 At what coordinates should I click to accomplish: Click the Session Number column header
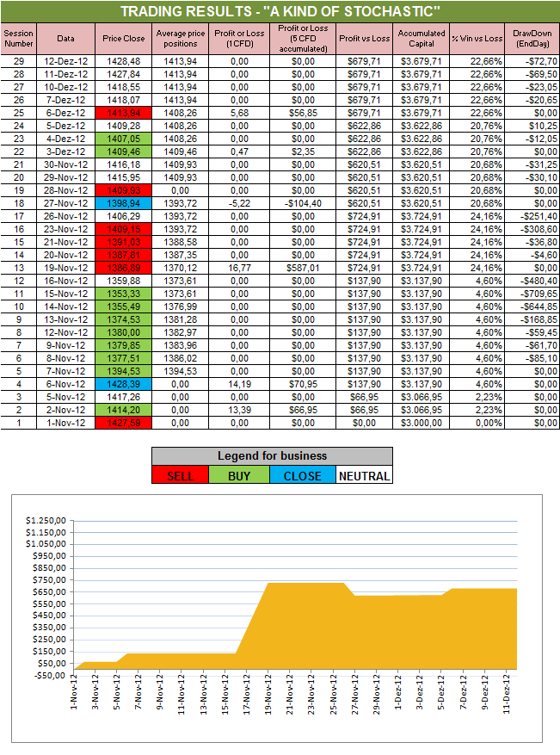point(18,39)
